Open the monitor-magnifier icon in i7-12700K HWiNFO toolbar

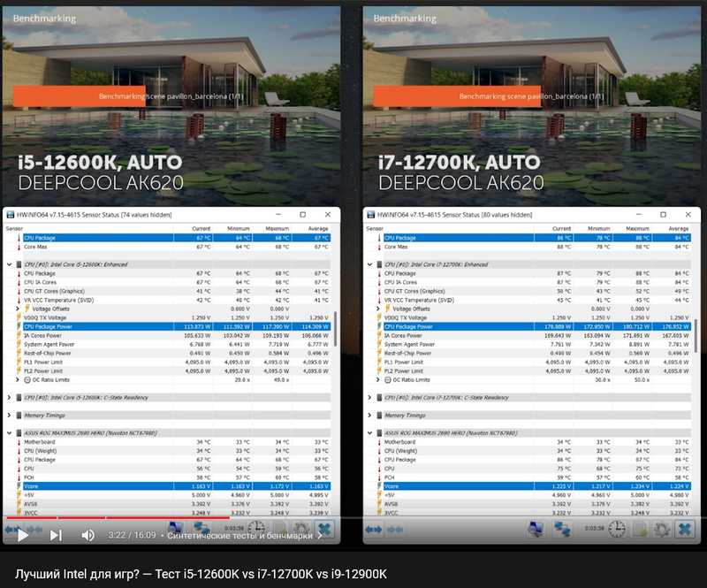536,529
